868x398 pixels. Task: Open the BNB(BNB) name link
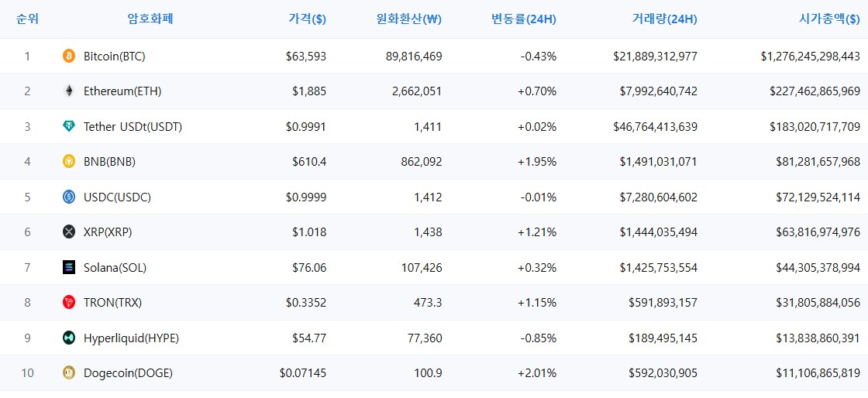pos(109,161)
